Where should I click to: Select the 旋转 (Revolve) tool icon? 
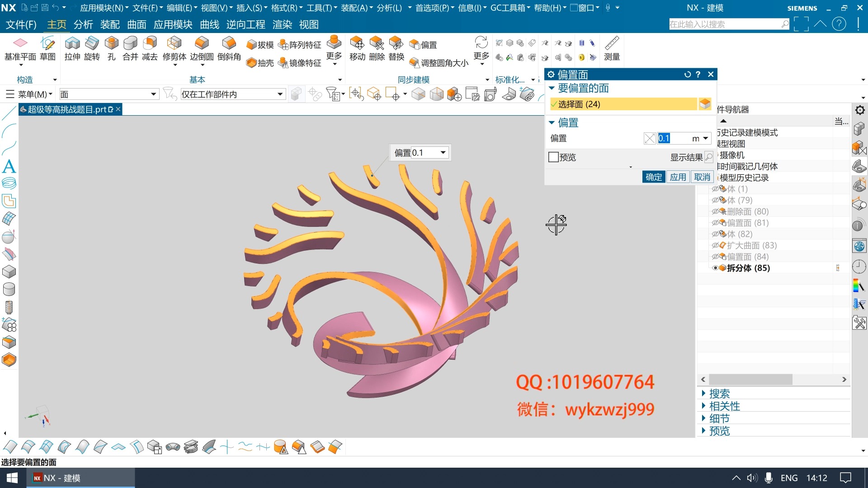(92, 44)
